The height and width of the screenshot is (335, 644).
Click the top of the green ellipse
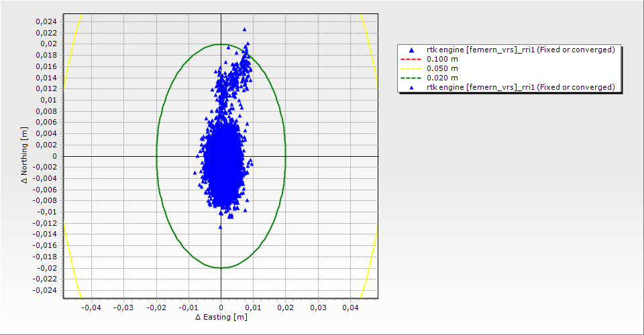point(221,44)
